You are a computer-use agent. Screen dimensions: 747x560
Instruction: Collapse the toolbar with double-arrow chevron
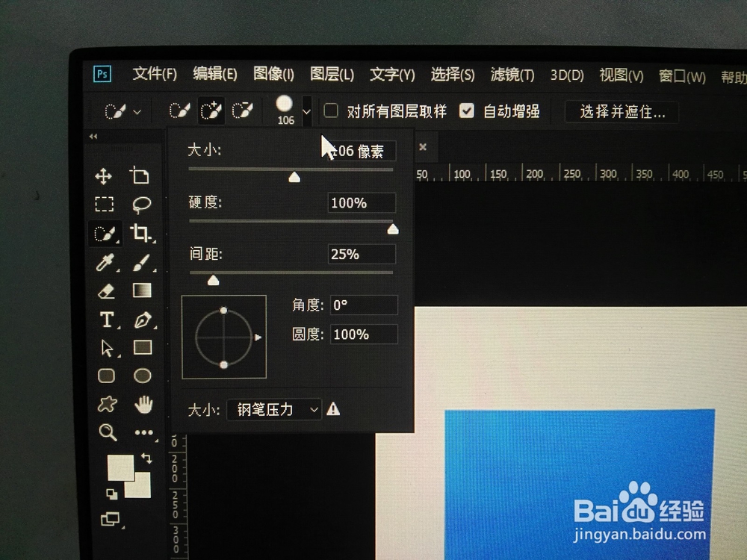pyautogui.click(x=93, y=136)
